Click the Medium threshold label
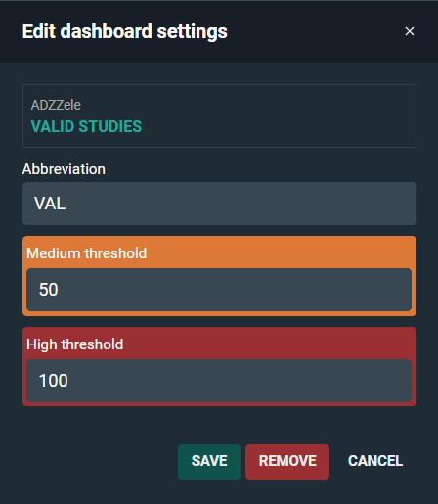The width and height of the screenshot is (438, 504). pos(87,253)
